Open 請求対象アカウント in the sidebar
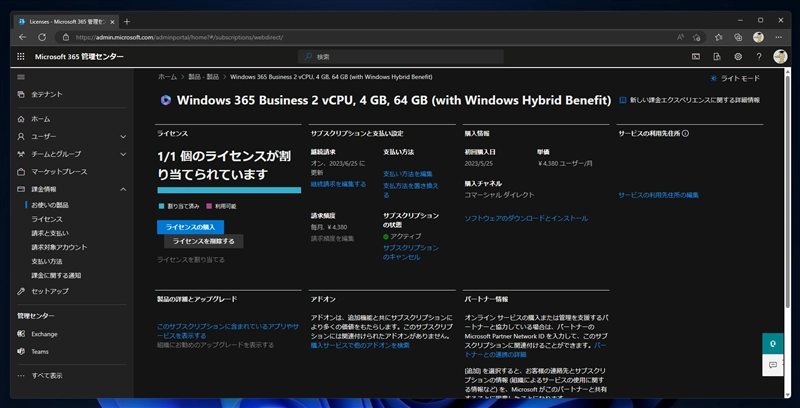Viewport: 800px width, 408px height. click(59, 247)
